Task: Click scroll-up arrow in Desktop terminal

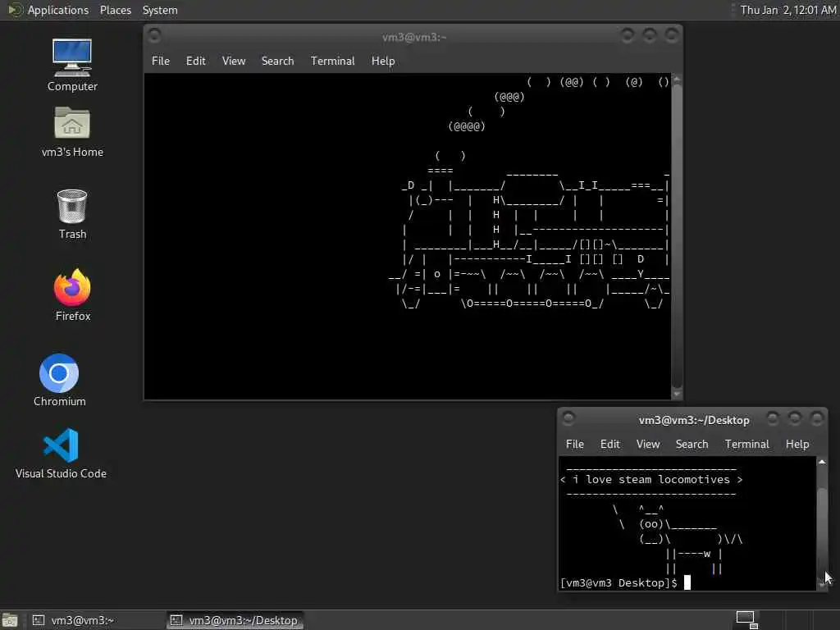Action: [x=822, y=462]
